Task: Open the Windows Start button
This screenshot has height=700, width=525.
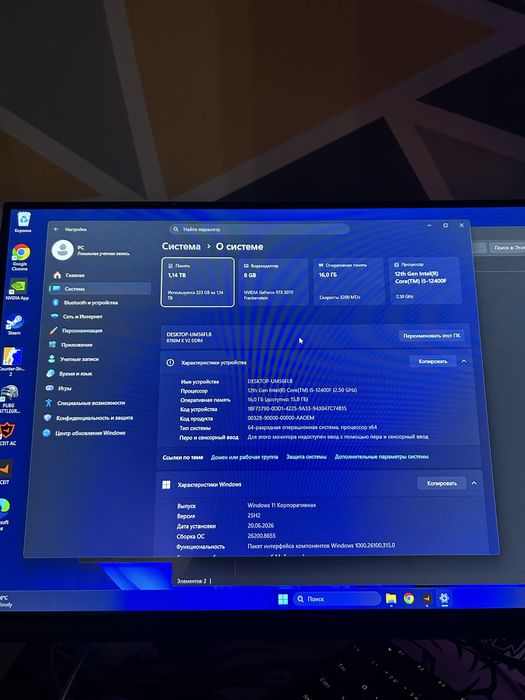Action: pos(283,599)
